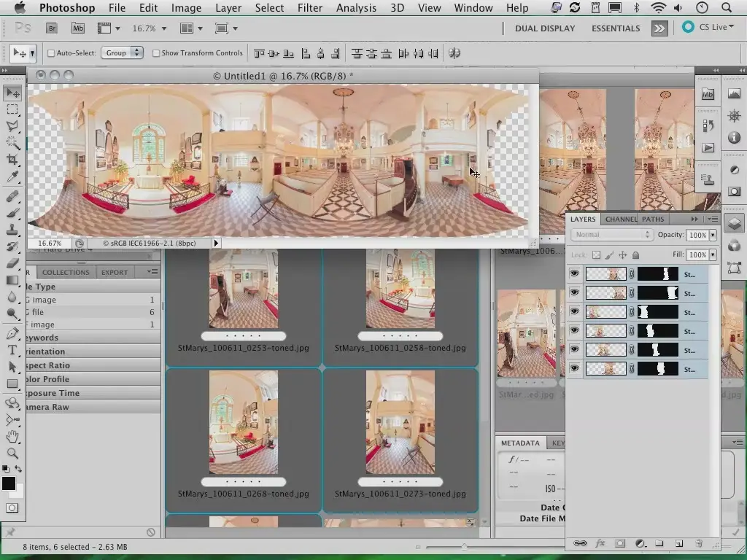Click the black foreground color swatch
The image size is (747, 560).
point(9,483)
